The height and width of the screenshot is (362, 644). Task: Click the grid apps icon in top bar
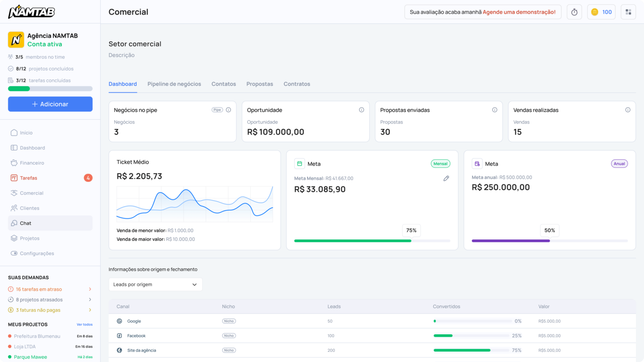(x=628, y=12)
